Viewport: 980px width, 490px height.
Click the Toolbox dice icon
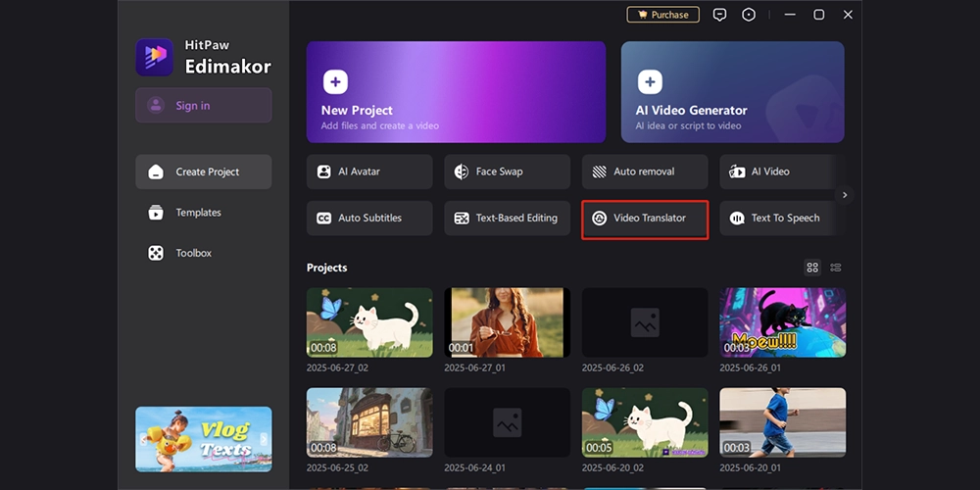[156, 253]
